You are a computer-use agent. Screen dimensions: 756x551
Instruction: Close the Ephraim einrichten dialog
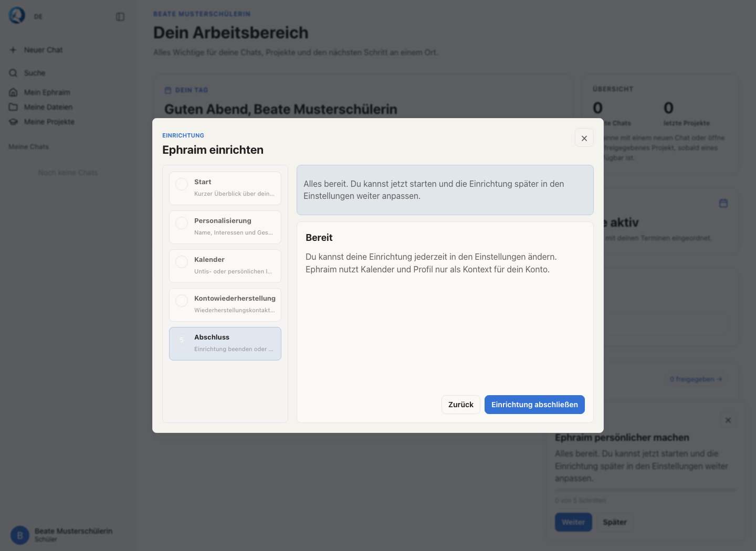(x=584, y=138)
